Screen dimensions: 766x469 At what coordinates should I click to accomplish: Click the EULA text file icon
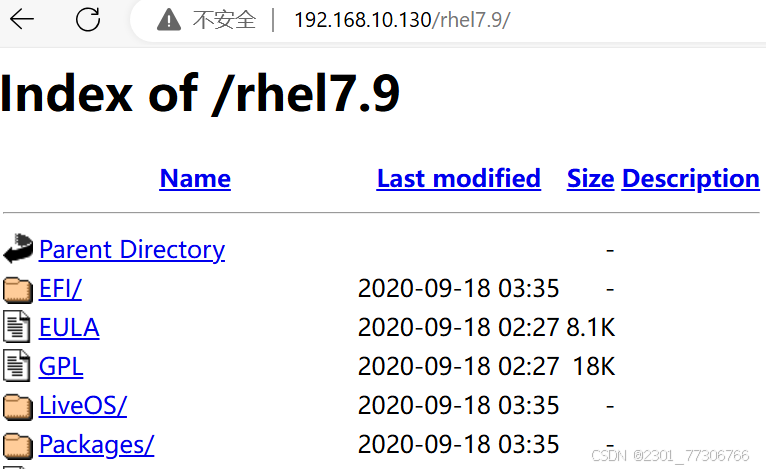point(17,326)
